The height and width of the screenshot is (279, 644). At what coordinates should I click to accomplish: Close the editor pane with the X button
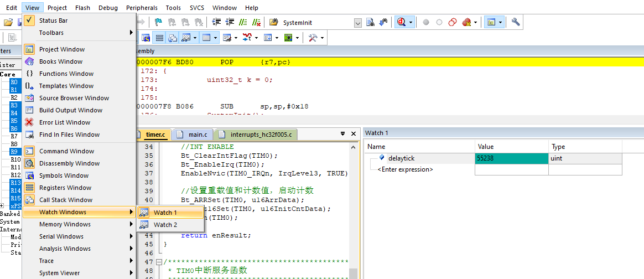pyautogui.click(x=353, y=134)
